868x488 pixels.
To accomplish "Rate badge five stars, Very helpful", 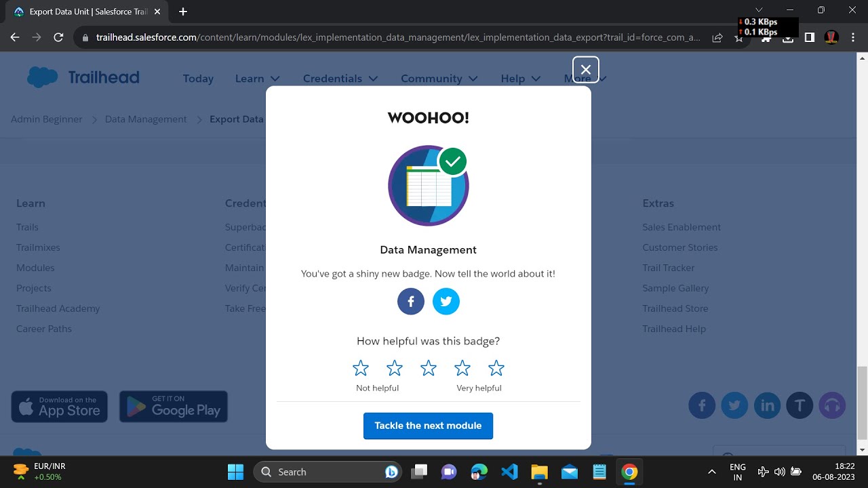I will [x=496, y=368].
